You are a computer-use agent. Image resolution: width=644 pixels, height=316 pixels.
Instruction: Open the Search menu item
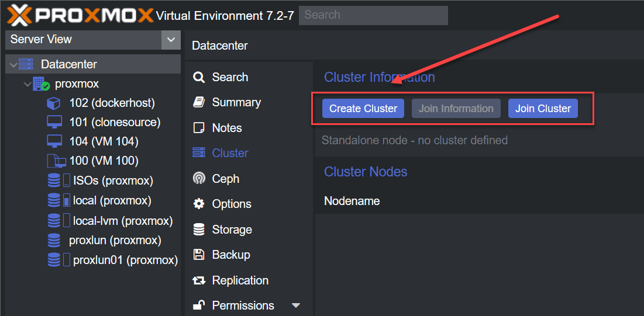coord(230,77)
